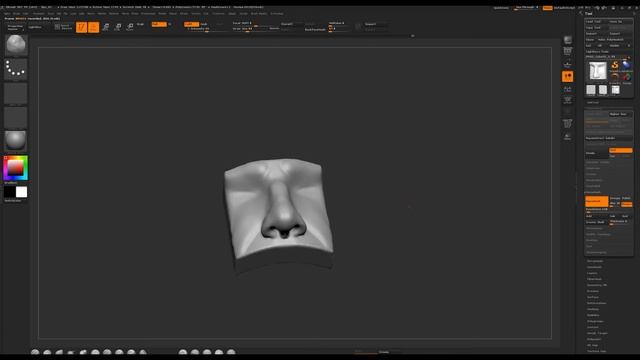Toggle the orange DynaMesh button
The width and height of the screenshot is (640, 360).
[596, 201]
